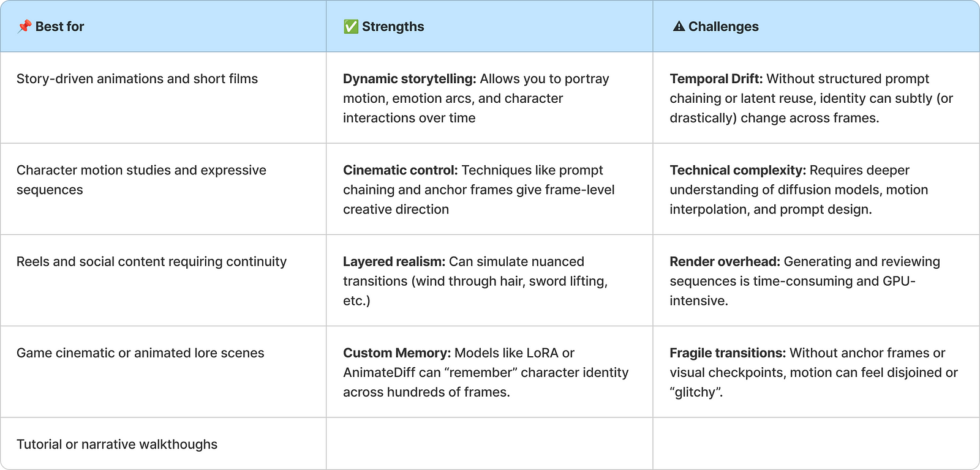980x470 pixels.
Task: Click the green checkmark icon beside Strengths
Action: tap(350, 26)
